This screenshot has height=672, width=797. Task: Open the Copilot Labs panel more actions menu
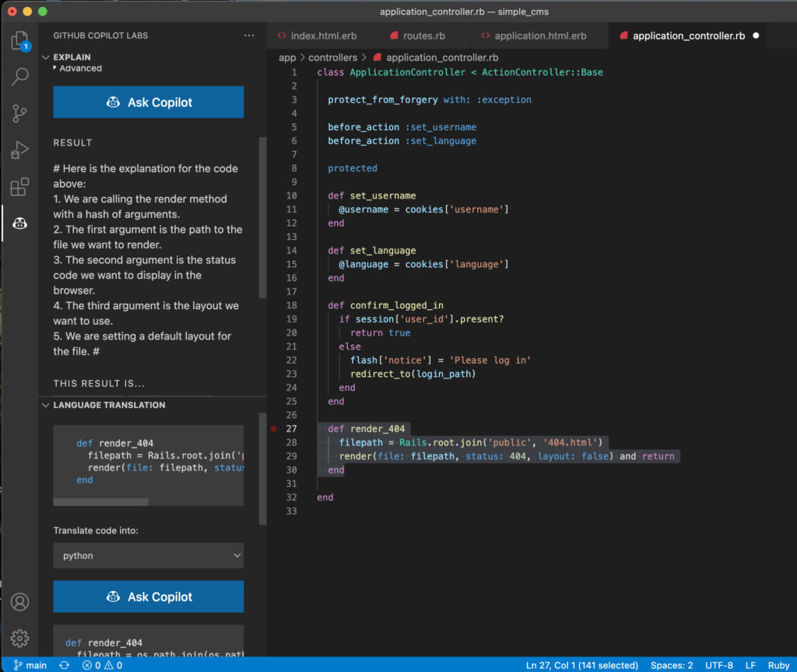click(x=249, y=36)
